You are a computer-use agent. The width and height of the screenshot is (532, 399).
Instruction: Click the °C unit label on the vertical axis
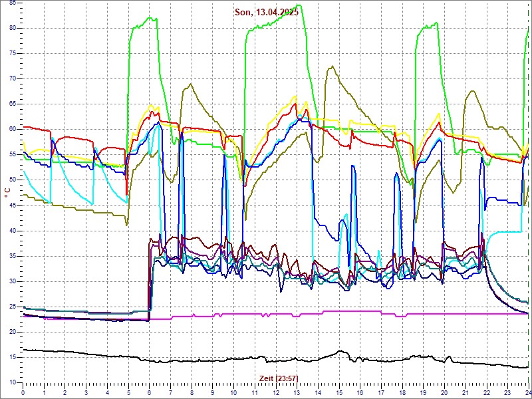pyautogui.click(x=7, y=192)
